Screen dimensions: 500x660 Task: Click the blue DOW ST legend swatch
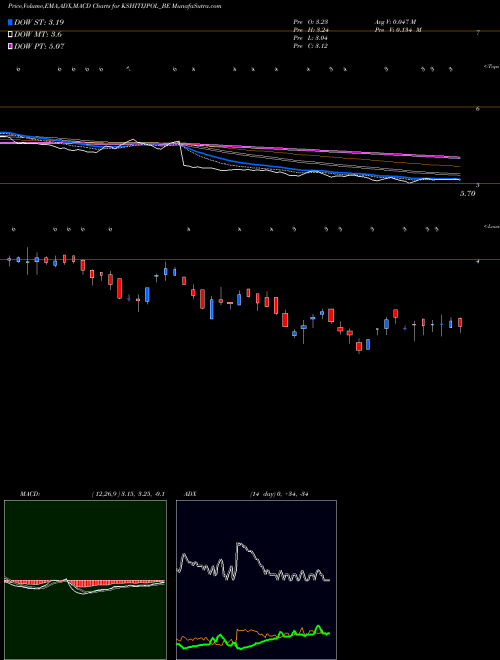11,22
